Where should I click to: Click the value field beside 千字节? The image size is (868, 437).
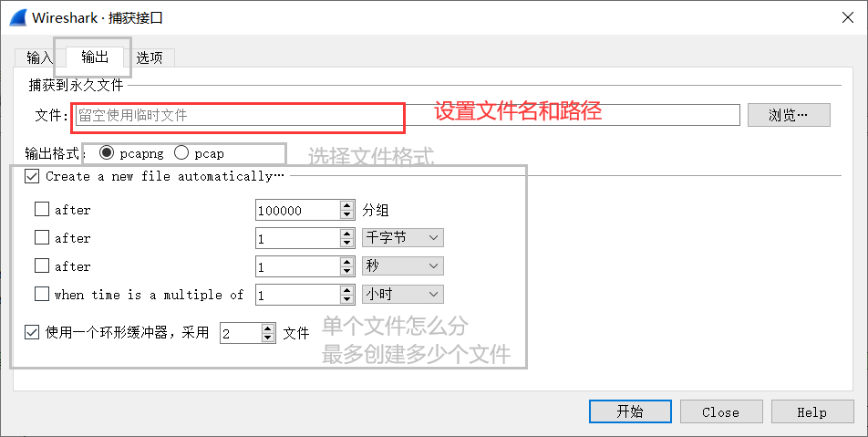click(x=298, y=239)
